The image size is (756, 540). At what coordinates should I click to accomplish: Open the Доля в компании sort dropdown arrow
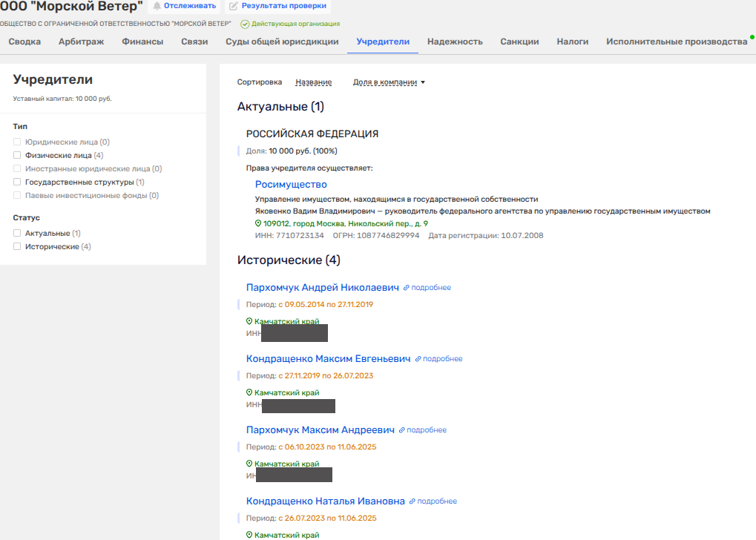[423, 82]
